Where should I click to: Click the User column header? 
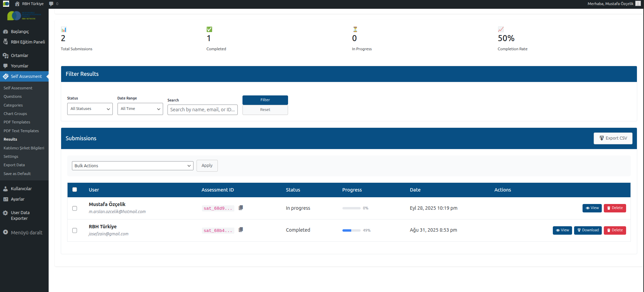(x=94, y=190)
